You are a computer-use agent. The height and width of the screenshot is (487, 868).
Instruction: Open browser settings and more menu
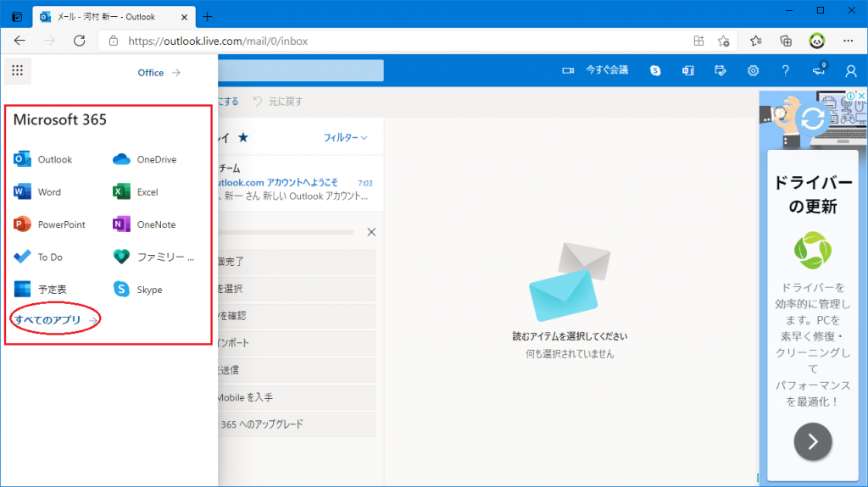click(848, 41)
